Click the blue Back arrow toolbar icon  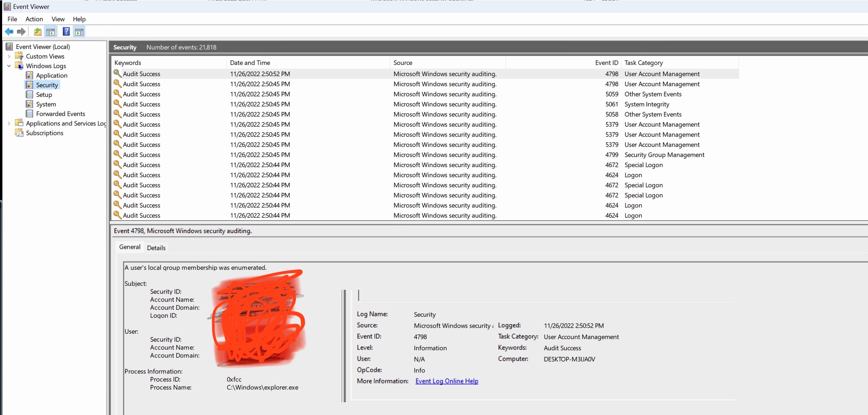9,32
